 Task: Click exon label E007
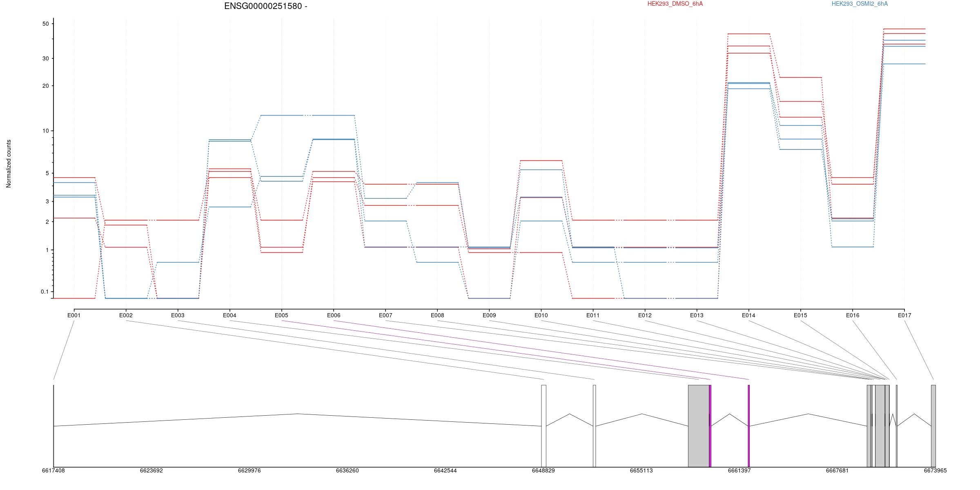[x=385, y=315]
